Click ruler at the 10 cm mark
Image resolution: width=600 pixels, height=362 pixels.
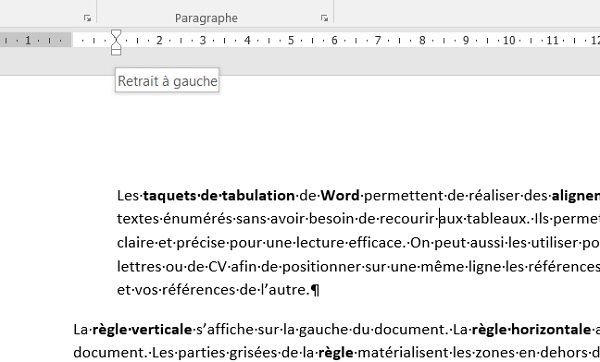[509, 40]
